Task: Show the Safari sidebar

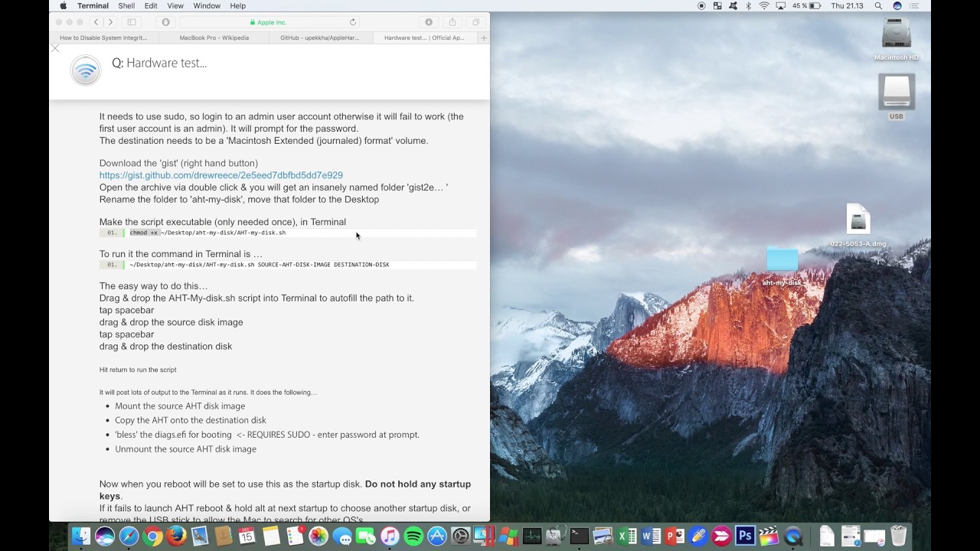Action: (132, 22)
